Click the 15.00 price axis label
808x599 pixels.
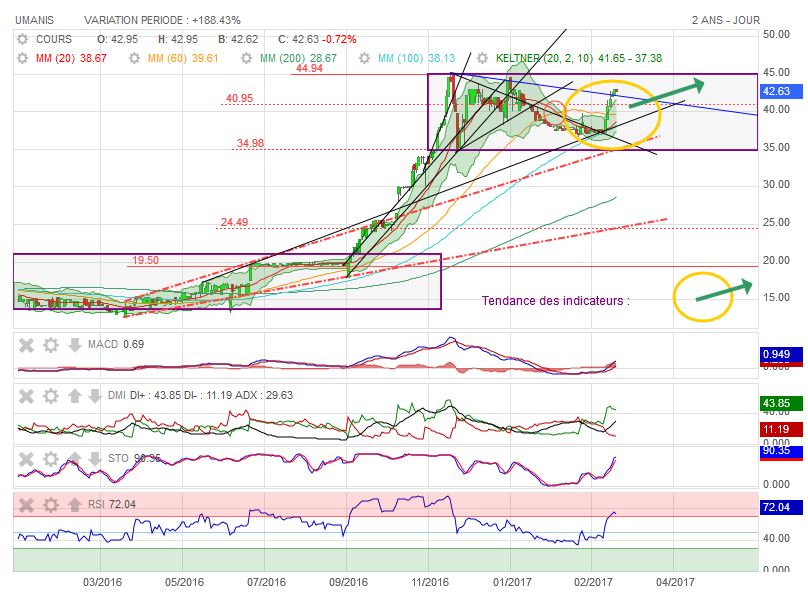tap(776, 297)
